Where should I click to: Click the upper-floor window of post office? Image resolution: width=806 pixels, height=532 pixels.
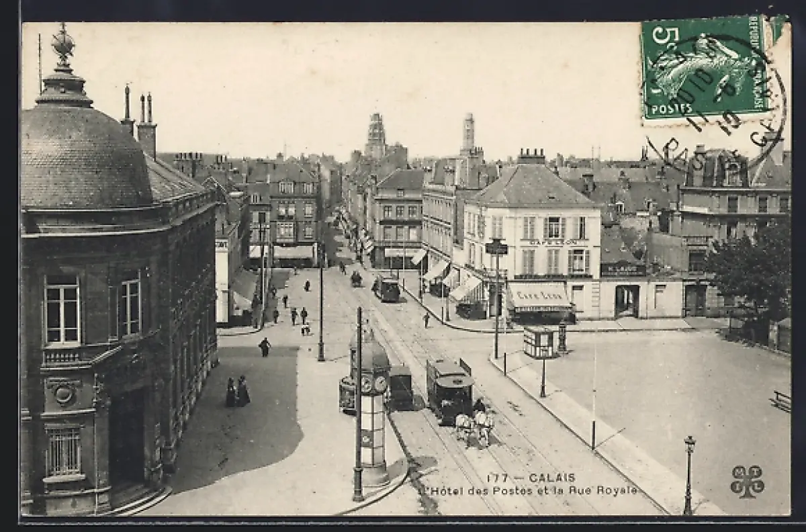62,313
